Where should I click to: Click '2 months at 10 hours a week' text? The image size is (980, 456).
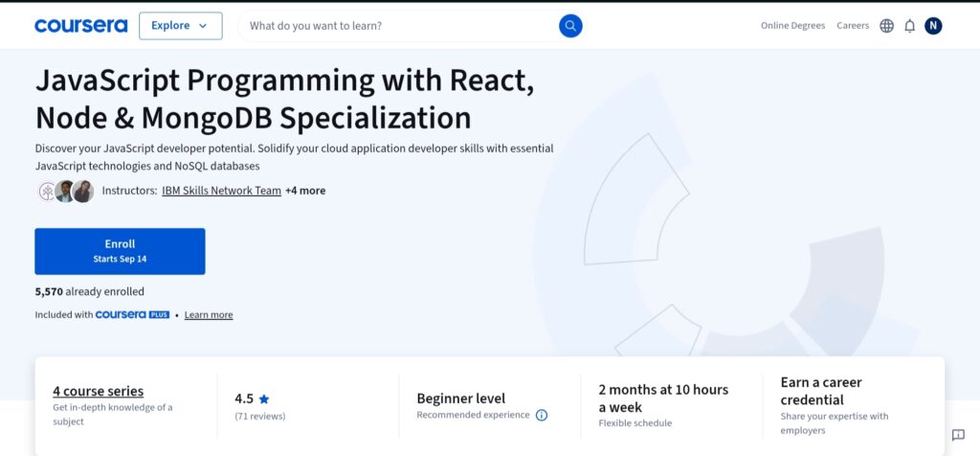(x=663, y=399)
